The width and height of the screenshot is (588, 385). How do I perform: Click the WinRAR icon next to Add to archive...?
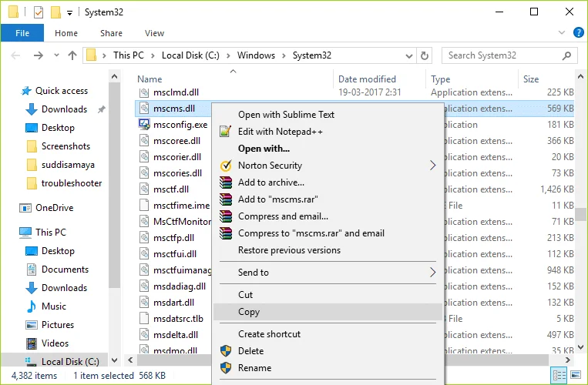[x=226, y=182]
